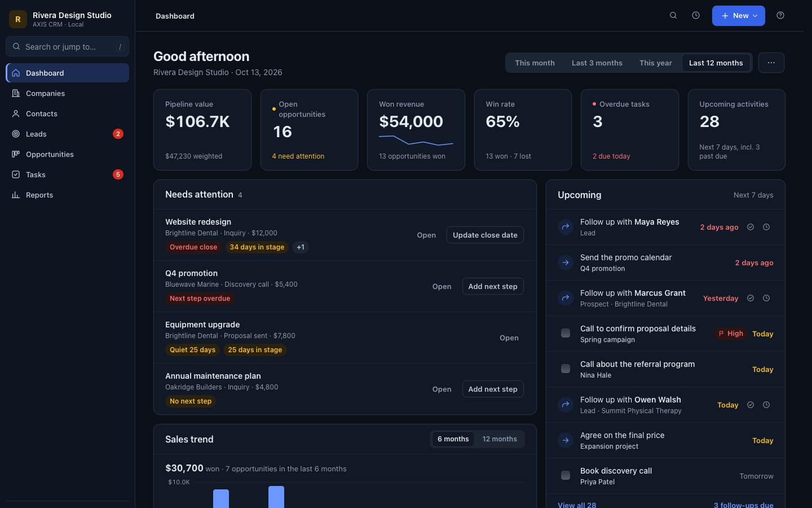This screenshot has width=812, height=508.
Task: Click the No next step tag
Action: coord(191,401)
